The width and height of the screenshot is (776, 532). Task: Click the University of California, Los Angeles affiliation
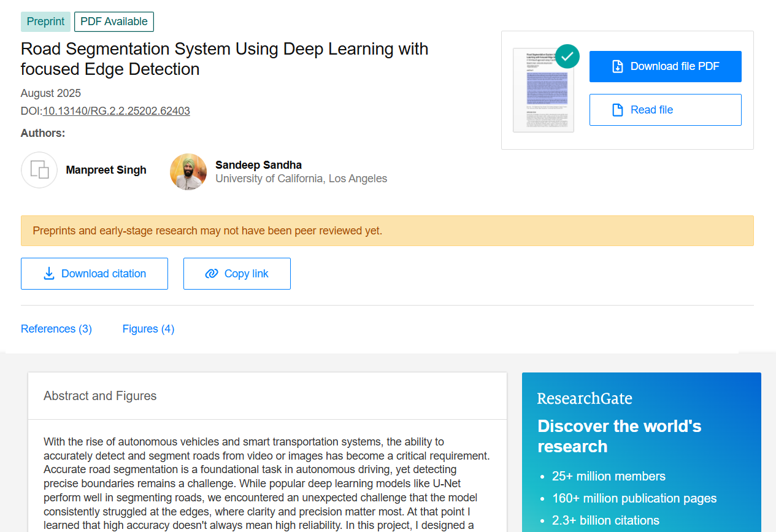point(301,179)
